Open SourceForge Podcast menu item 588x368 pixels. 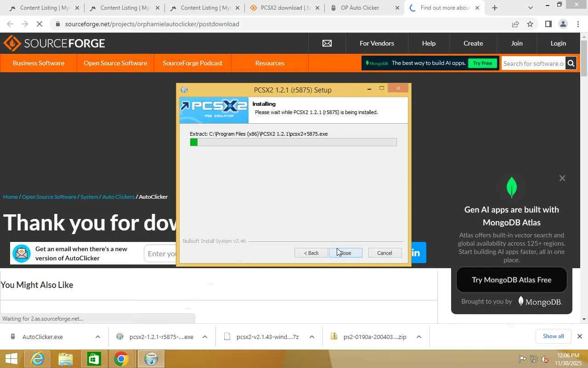pyautogui.click(x=192, y=63)
